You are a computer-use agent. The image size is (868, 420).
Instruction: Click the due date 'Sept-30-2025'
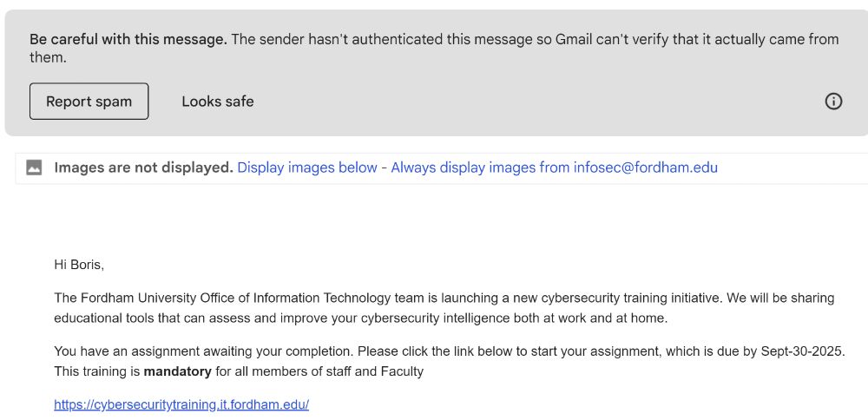(800, 351)
